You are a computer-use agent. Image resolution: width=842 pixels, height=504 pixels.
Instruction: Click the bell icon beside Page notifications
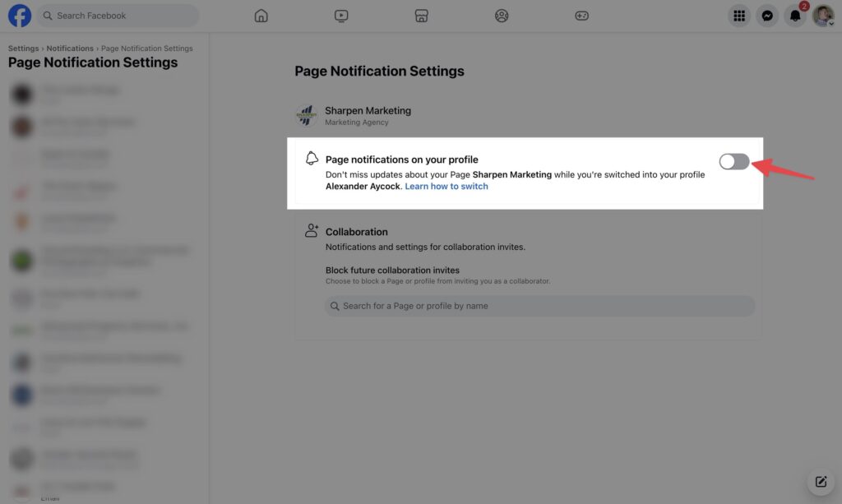312,159
